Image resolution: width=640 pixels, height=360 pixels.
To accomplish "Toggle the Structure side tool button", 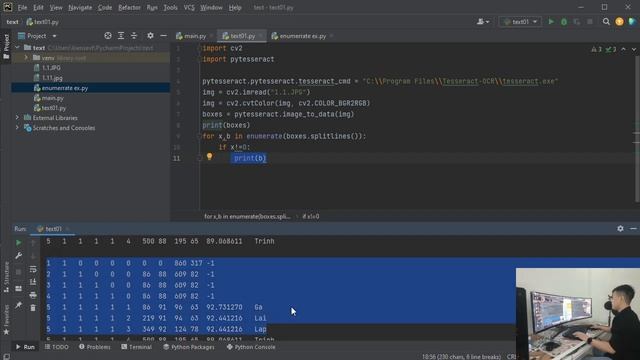I will coord(6,277).
